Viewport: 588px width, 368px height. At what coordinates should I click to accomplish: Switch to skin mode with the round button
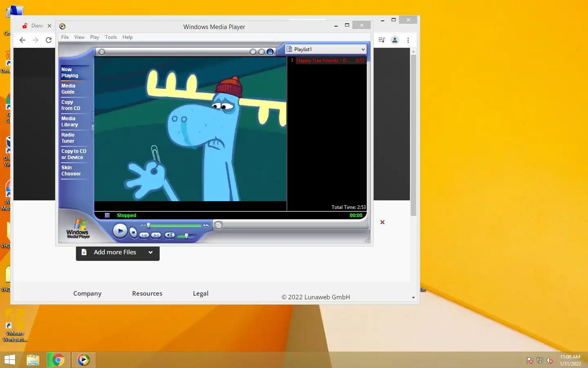218,225
